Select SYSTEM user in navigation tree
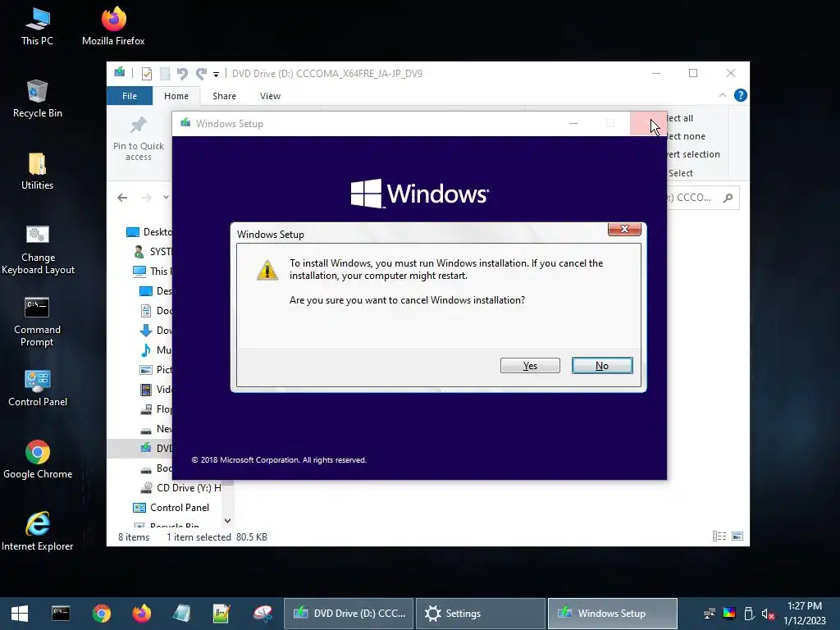This screenshot has width=840, height=630. 152,252
